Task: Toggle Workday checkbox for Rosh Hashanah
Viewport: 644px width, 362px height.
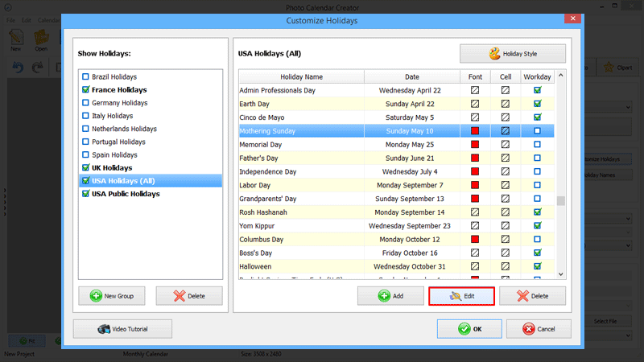Action: click(x=537, y=212)
